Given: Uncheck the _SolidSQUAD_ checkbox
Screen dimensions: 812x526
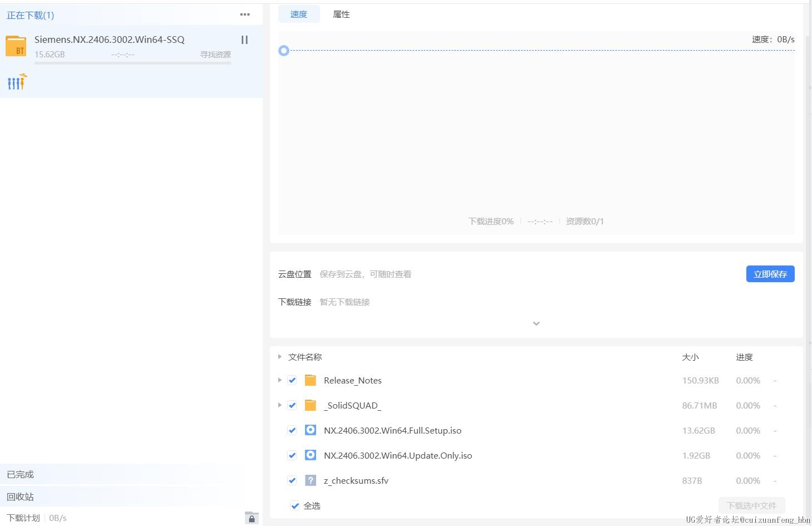Looking at the screenshot, I should click(x=292, y=406).
